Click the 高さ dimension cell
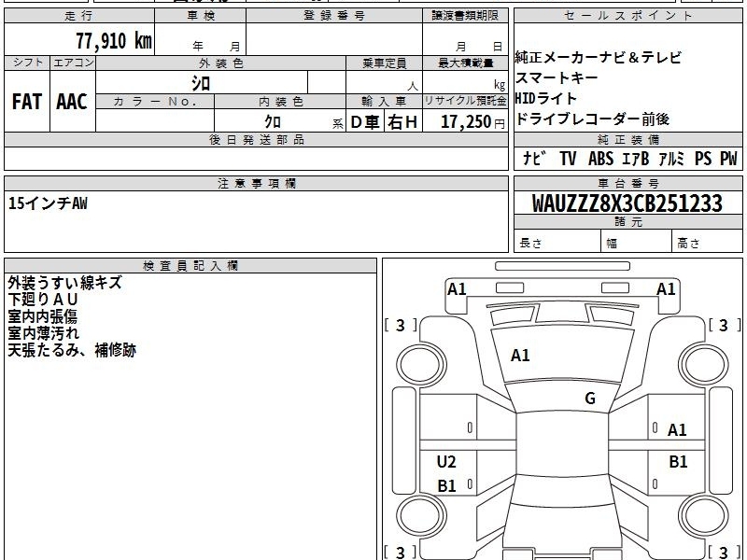The width and height of the screenshot is (747, 560). (x=708, y=243)
